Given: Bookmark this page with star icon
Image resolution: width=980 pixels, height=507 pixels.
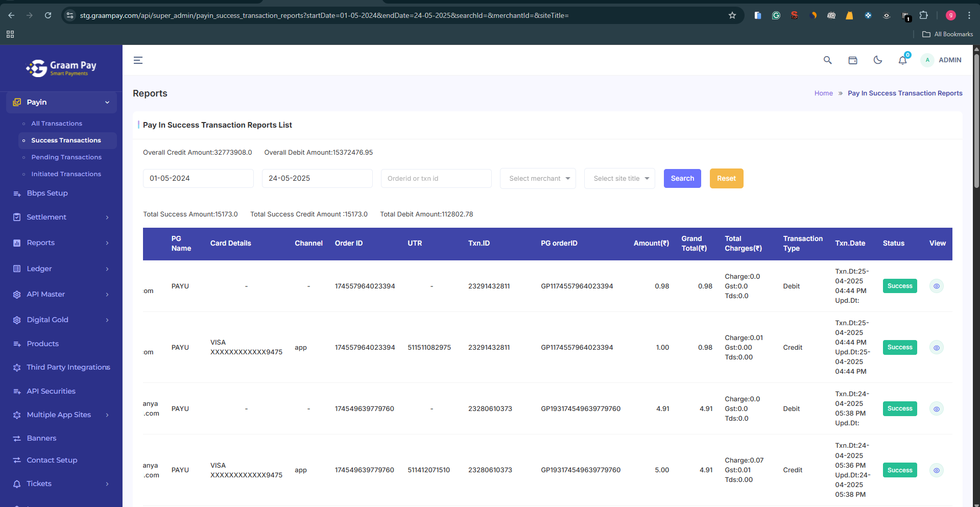Looking at the screenshot, I should [732, 15].
